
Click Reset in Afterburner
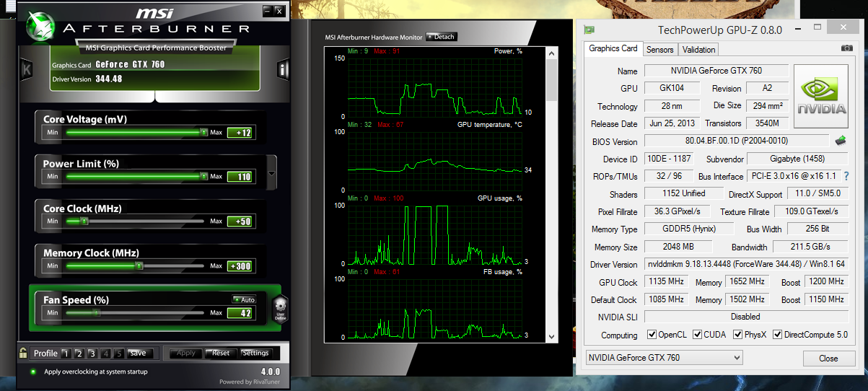click(221, 353)
